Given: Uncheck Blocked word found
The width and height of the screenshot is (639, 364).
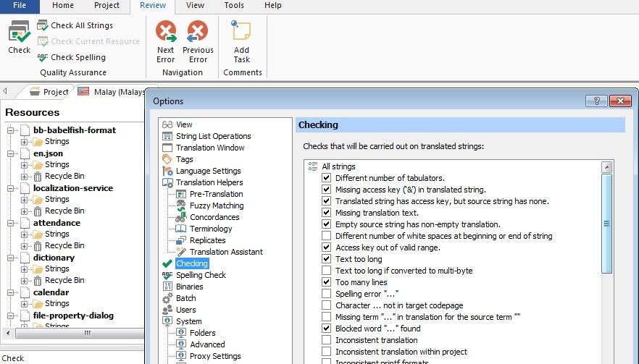Looking at the screenshot, I should point(326,328).
